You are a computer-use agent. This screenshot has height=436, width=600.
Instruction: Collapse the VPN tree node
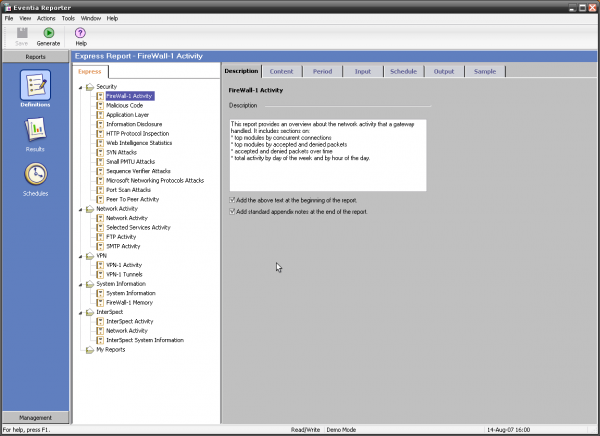(80, 256)
